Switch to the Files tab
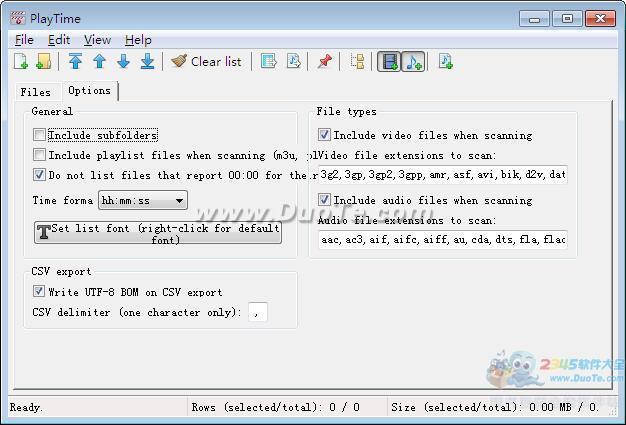Image resolution: width=626 pixels, height=425 pixels. pos(36,92)
